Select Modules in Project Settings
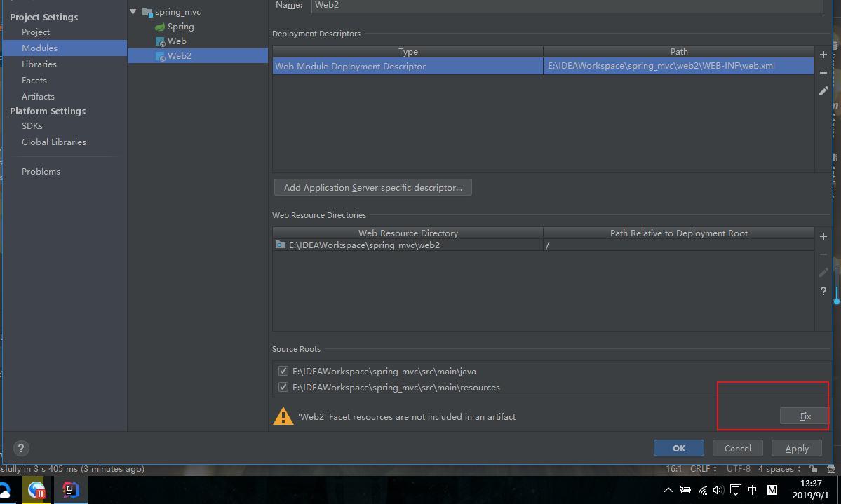This screenshot has width=841, height=504. coord(65,48)
